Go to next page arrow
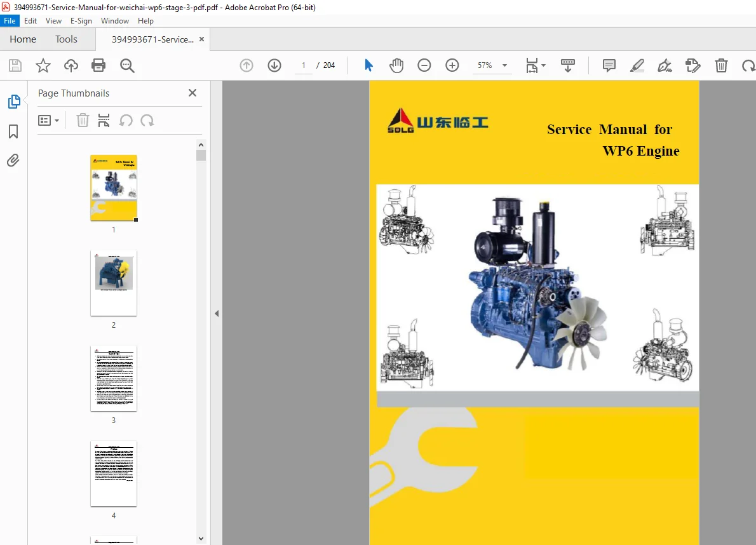This screenshot has width=756, height=545. pos(274,65)
